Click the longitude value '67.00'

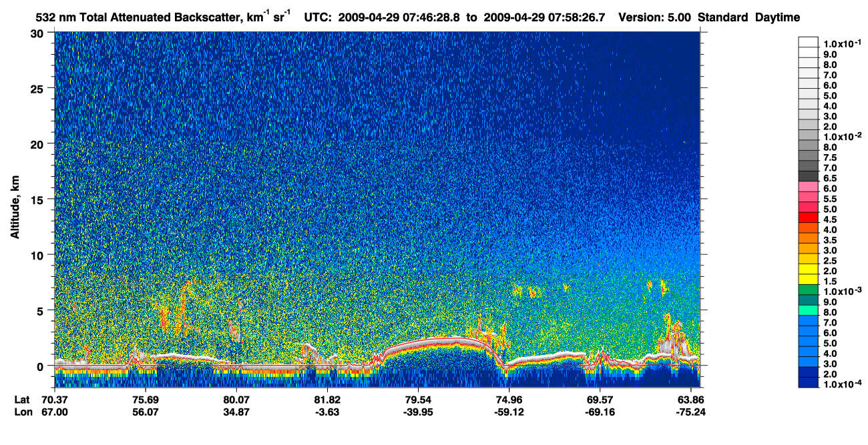pos(55,412)
